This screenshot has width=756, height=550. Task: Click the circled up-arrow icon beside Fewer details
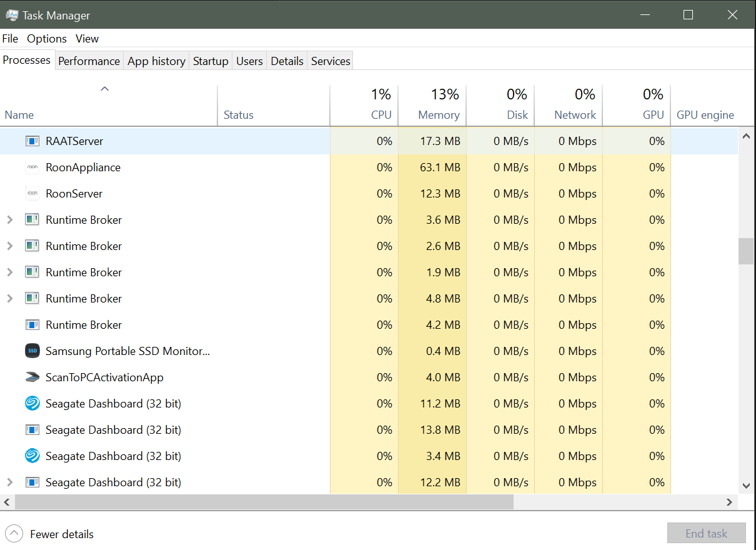coord(14,534)
